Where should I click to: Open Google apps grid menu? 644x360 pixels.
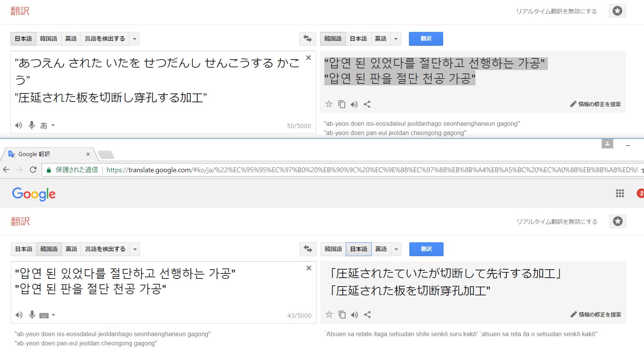coord(620,193)
